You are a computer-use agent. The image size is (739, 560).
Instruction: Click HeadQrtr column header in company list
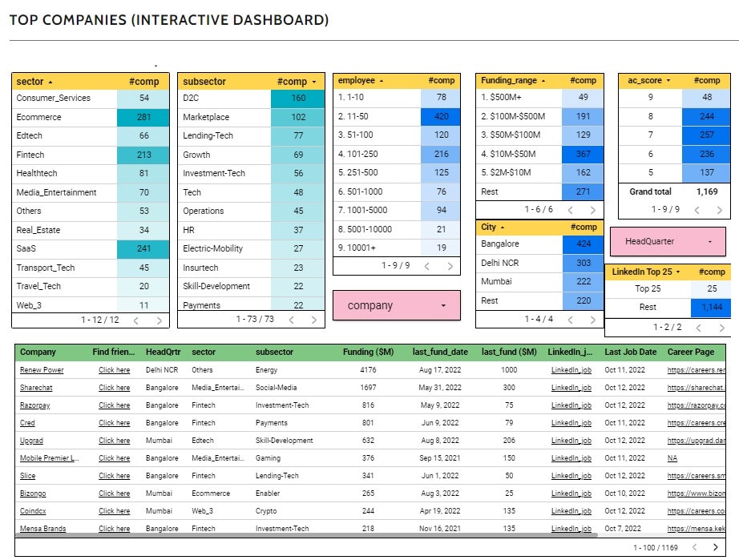163,352
